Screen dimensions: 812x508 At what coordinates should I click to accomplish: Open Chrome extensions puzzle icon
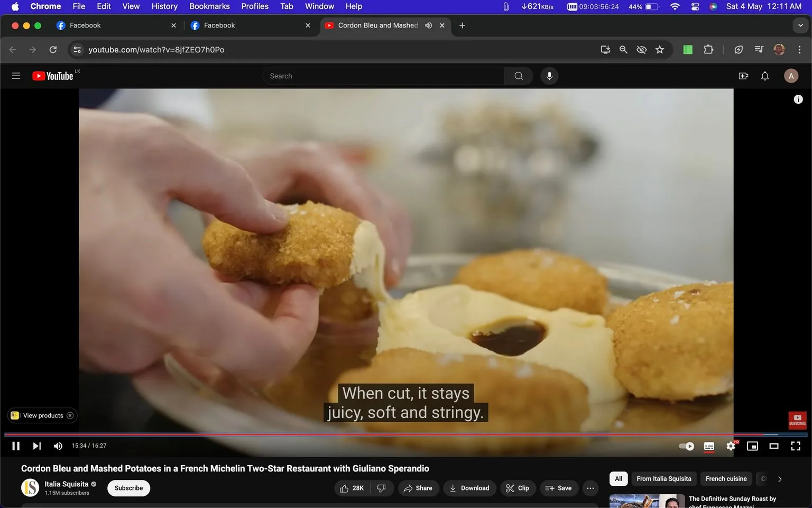coord(708,49)
